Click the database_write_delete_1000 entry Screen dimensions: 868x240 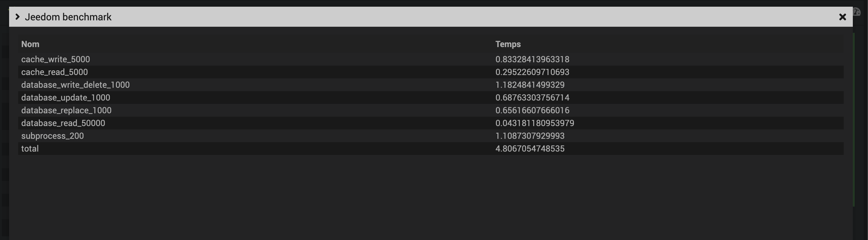point(76,85)
